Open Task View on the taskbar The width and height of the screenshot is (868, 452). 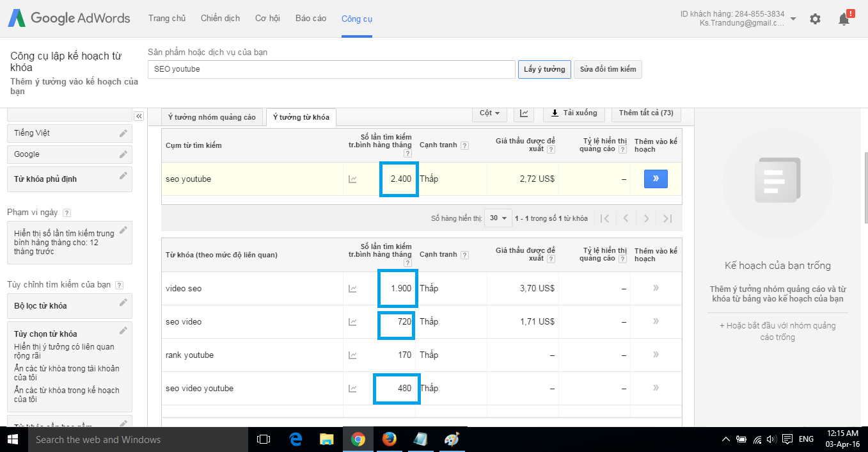[263, 439]
